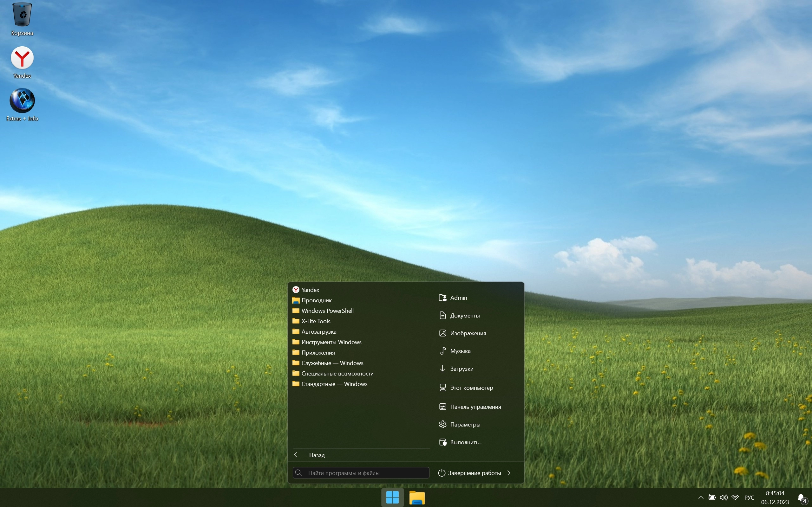Viewport: 812px width, 507px height.
Task: Open File Explorer from the taskbar
Action: (417, 497)
